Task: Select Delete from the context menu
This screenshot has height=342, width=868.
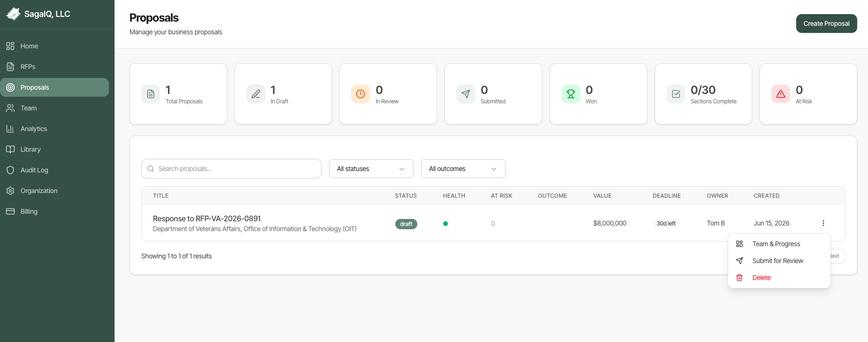Action: 779,278
